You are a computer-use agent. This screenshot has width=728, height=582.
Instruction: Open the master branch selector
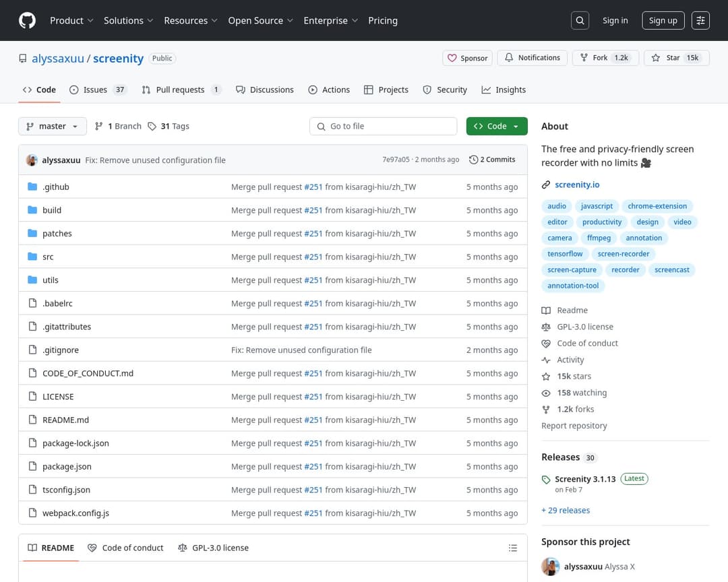[x=53, y=126]
